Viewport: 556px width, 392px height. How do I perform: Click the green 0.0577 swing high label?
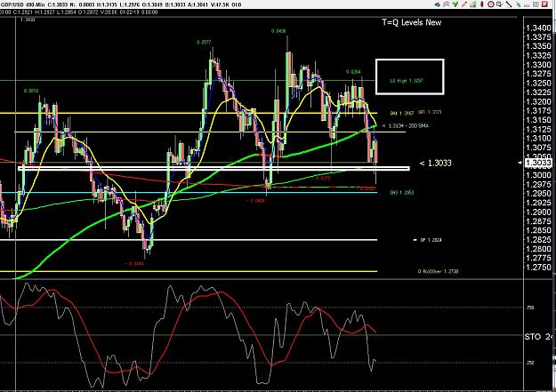(204, 42)
